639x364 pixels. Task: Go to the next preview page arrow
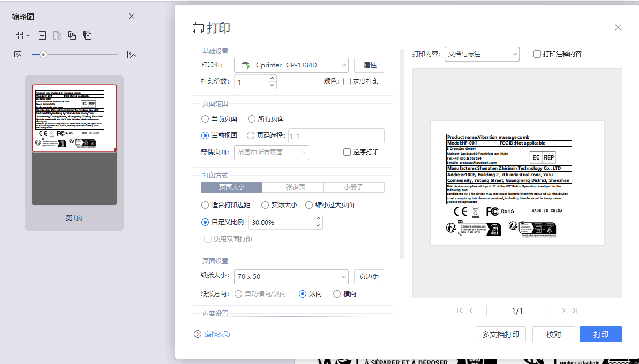pyautogui.click(x=563, y=310)
